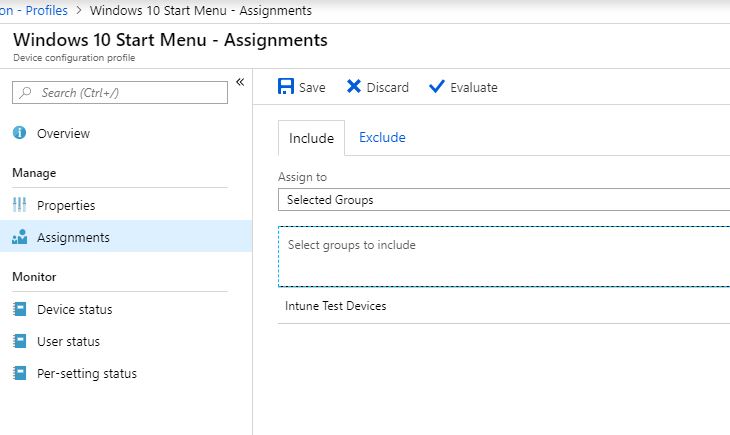The image size is (730, 435).
Task: Click Select groups to include box
Action: point(504,256)
